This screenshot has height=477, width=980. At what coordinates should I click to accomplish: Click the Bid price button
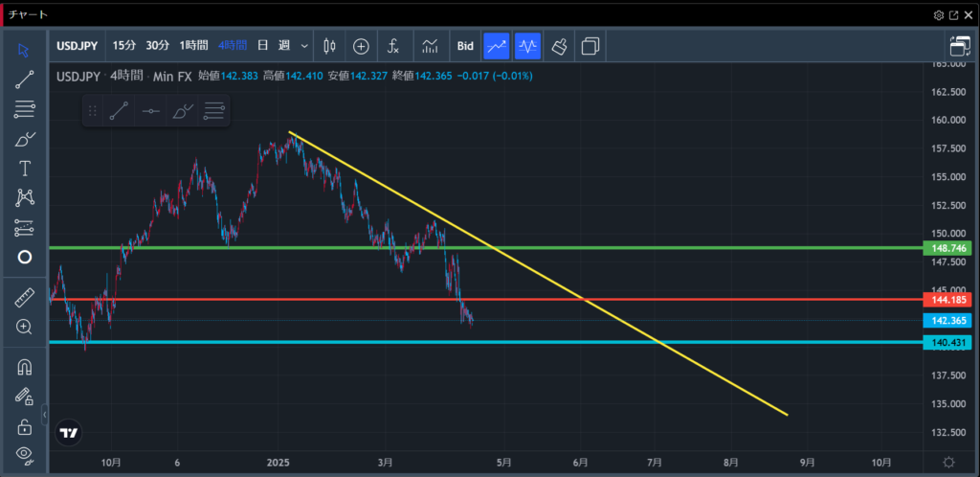(x=465, y=45)
